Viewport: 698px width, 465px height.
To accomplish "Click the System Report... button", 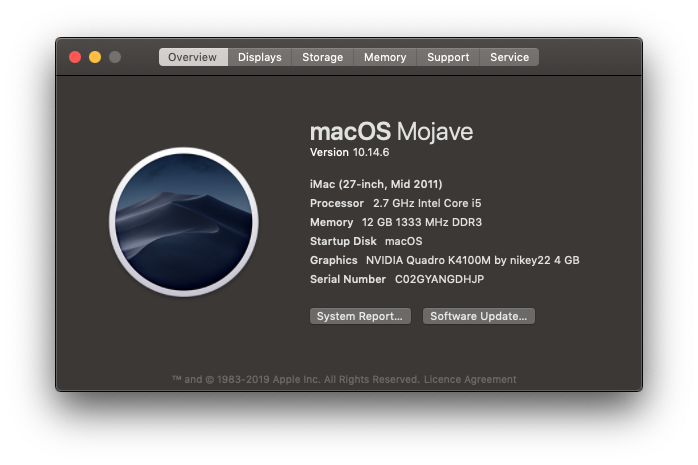I will (x=360, y=316).
